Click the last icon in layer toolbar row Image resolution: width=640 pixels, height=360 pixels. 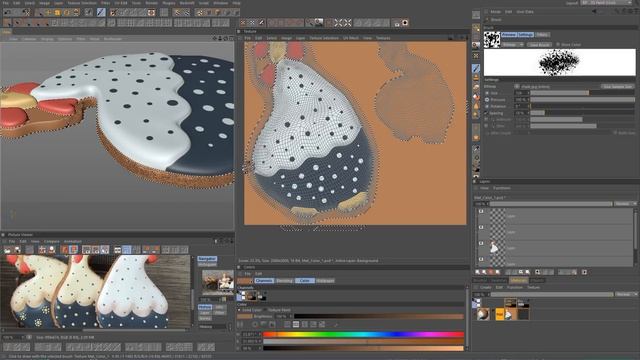click(584, 272)
